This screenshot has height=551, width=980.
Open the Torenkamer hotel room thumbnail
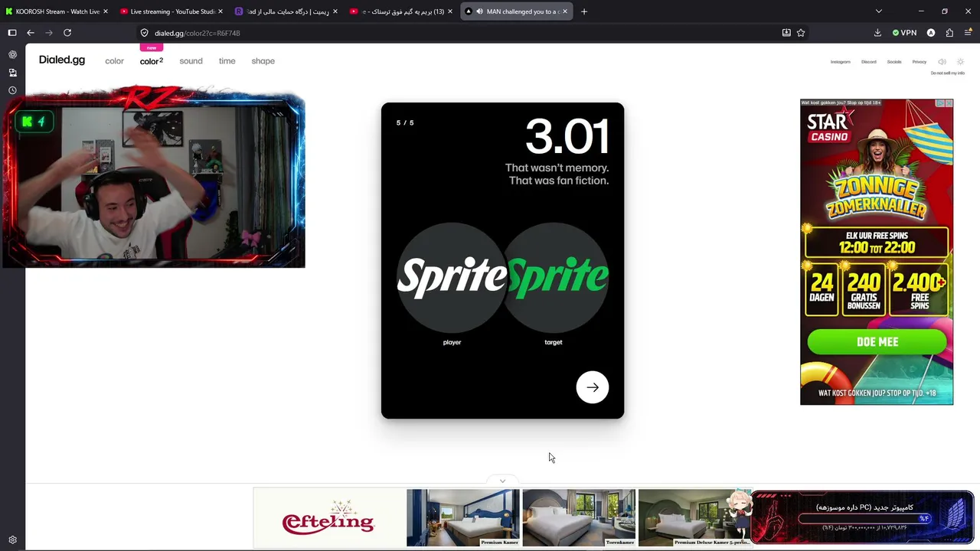579,518
